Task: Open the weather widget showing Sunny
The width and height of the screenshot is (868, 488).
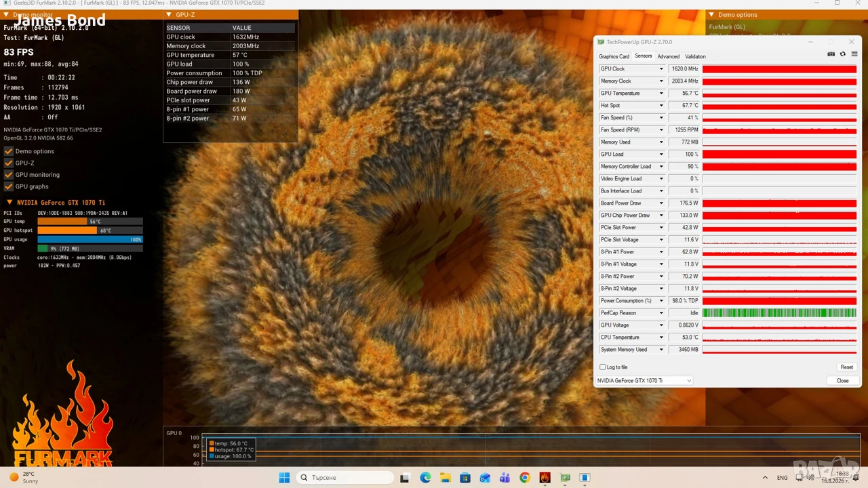Action: [x=26, y=478]
